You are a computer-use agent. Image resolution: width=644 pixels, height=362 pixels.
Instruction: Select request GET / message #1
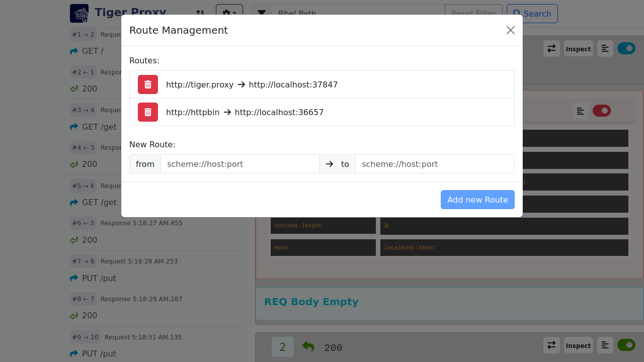tap(93, 51)
